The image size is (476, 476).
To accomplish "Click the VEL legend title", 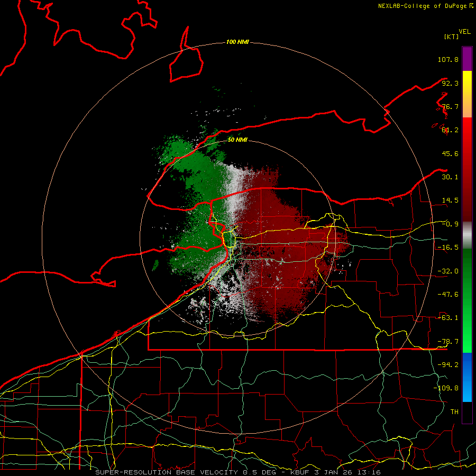I will [x=464, y=32].
